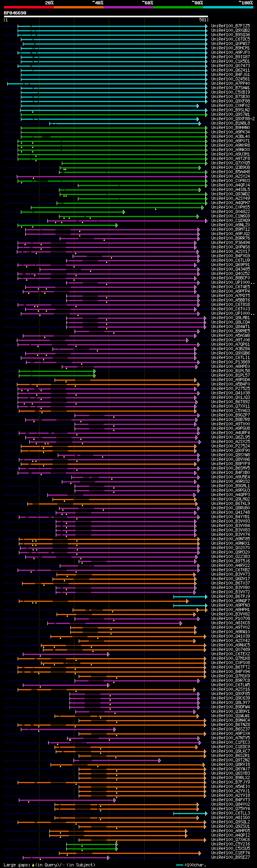This screenshot has height=868, width=257.
Task: Select hit label UniRef100_C5YAG3
Action: [x=230, y=410]
